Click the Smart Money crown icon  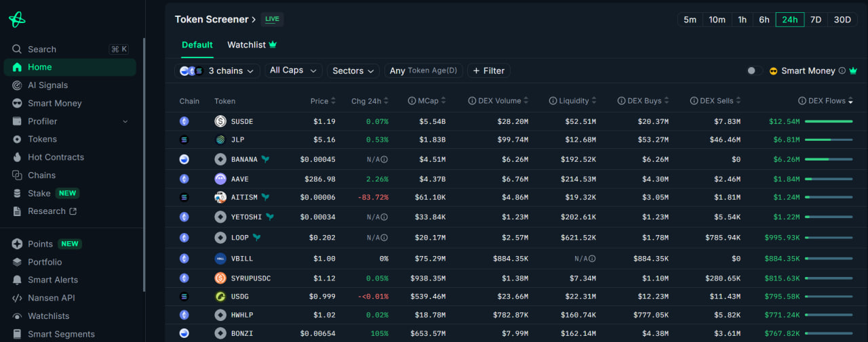[853, 70]
